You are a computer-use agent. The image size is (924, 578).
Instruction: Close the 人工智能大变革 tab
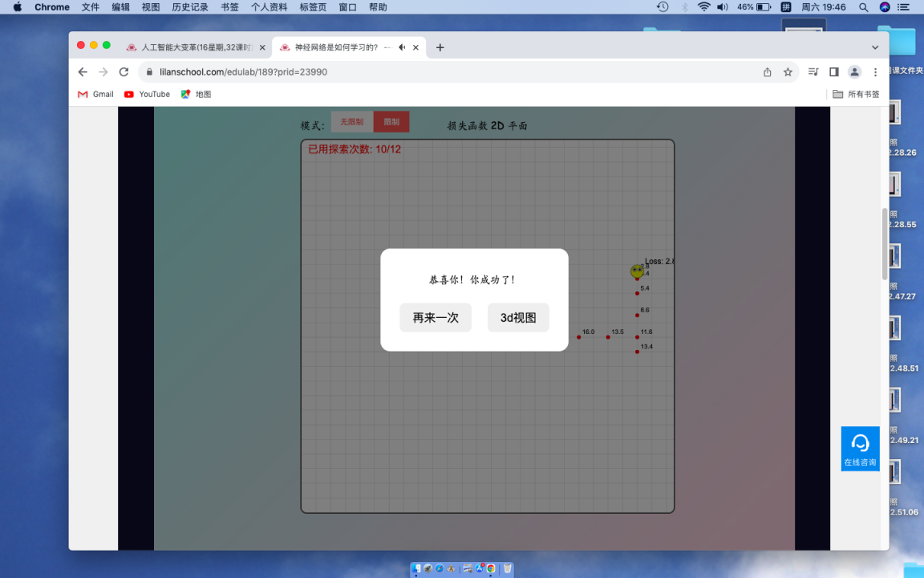(x=262, y=47)
